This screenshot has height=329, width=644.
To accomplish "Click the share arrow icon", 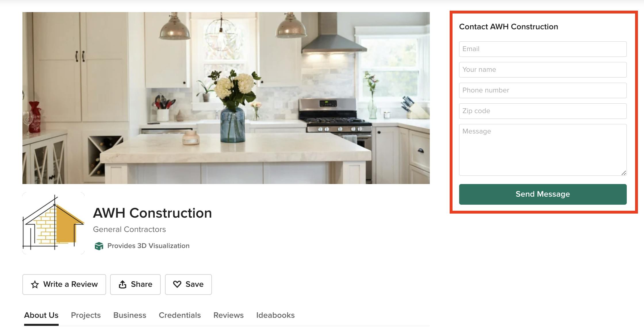I will [x=122, y=284].
